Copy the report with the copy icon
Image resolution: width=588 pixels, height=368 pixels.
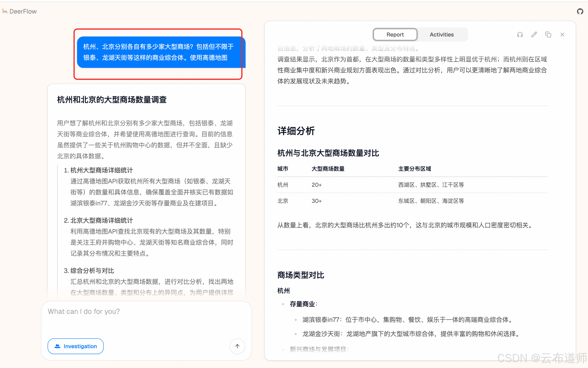click(x=548, y=35)
